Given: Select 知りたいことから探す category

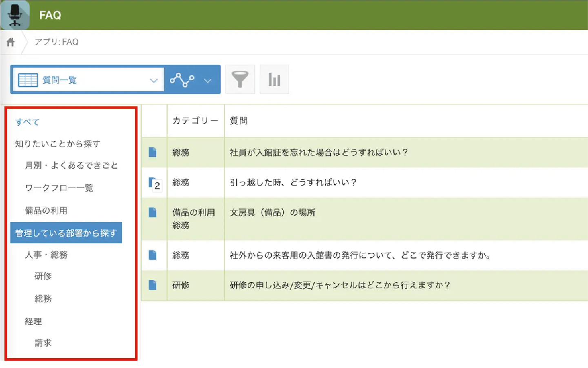Looking at the screenshot, I should [x=58, y=144].
